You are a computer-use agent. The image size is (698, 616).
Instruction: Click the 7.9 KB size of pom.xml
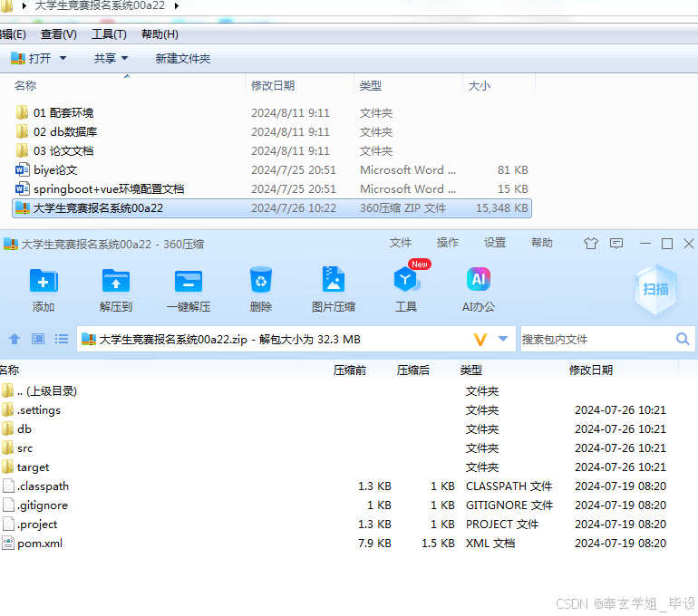pos(374,544)
